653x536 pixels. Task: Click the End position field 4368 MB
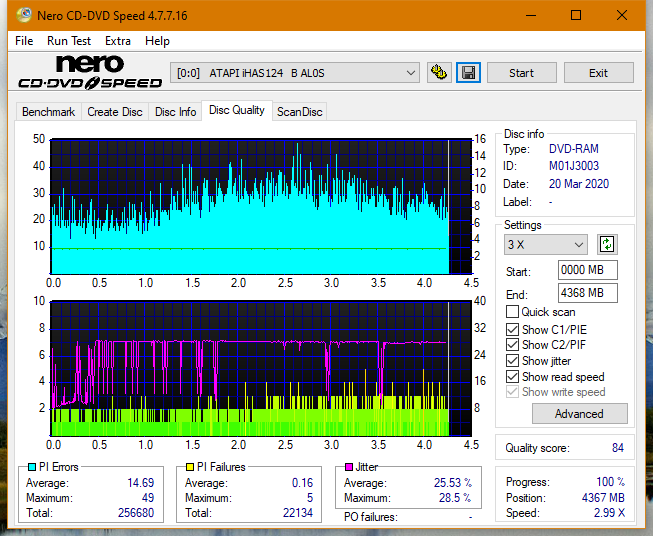[588, 293]
